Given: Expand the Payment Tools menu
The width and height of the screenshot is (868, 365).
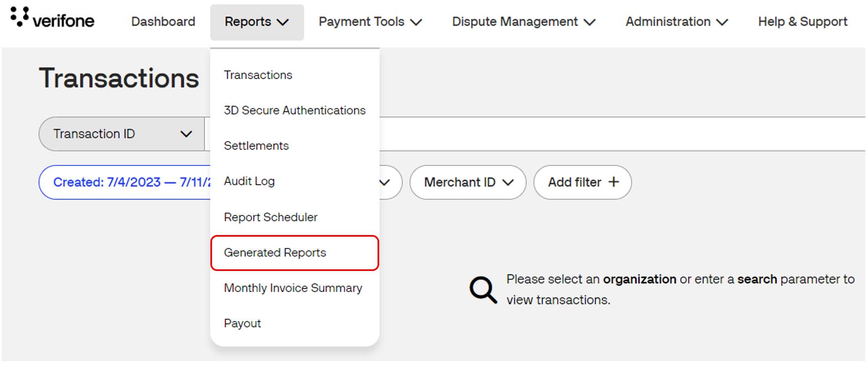Looking at the screenshot, I should click(370, 22).
